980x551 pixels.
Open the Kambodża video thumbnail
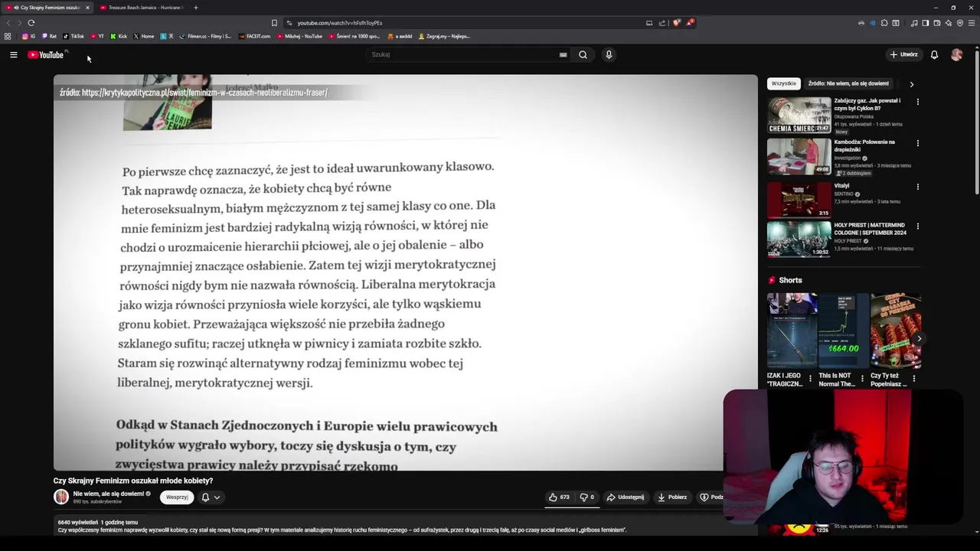point(799,157)
